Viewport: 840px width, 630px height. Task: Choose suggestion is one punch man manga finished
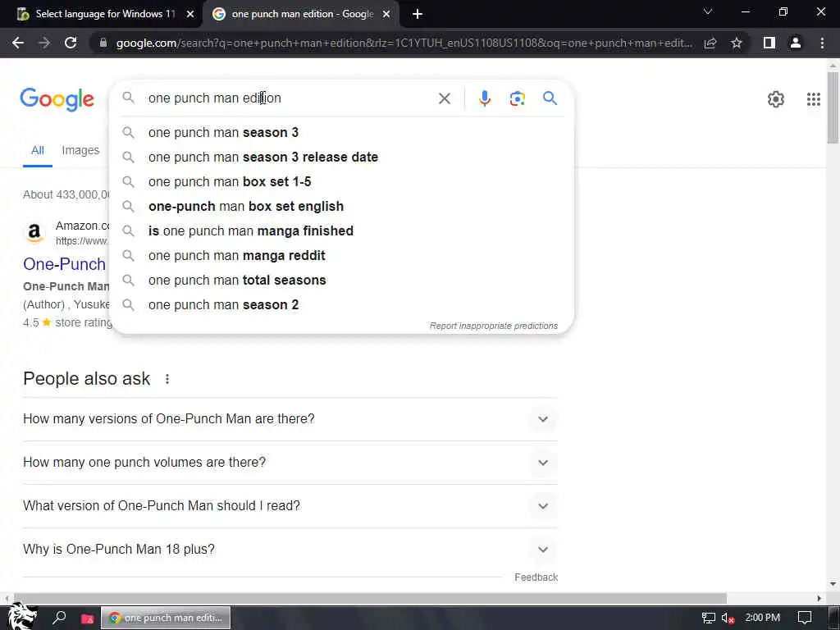coord(341,231)
